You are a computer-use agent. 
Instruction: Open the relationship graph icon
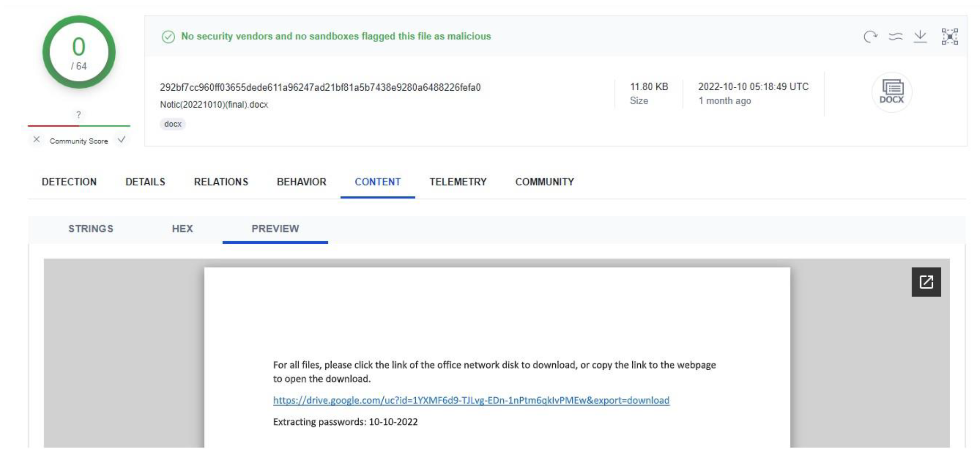pyautogui.click(x=949, y=36)
